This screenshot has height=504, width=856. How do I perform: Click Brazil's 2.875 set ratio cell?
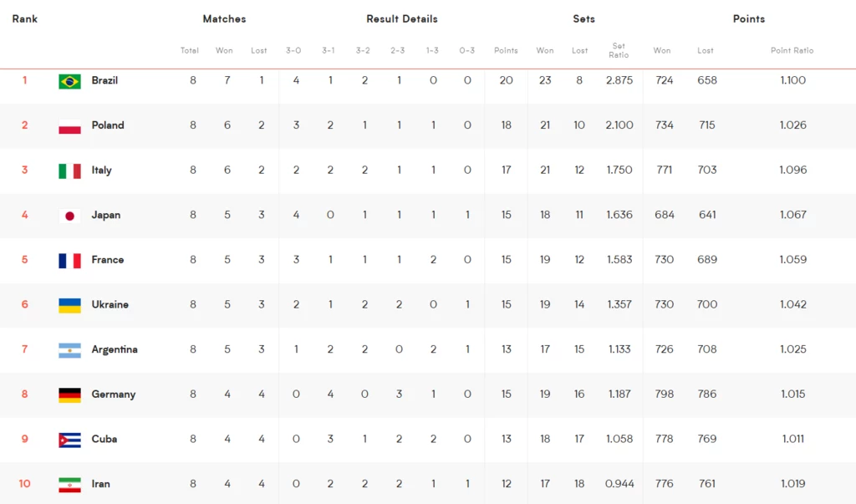coord(619,80)
